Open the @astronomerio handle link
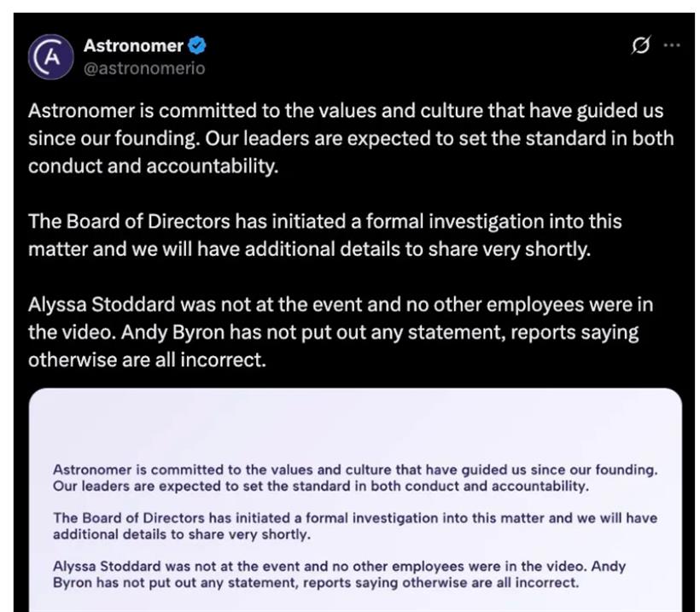 click(144, 68)
